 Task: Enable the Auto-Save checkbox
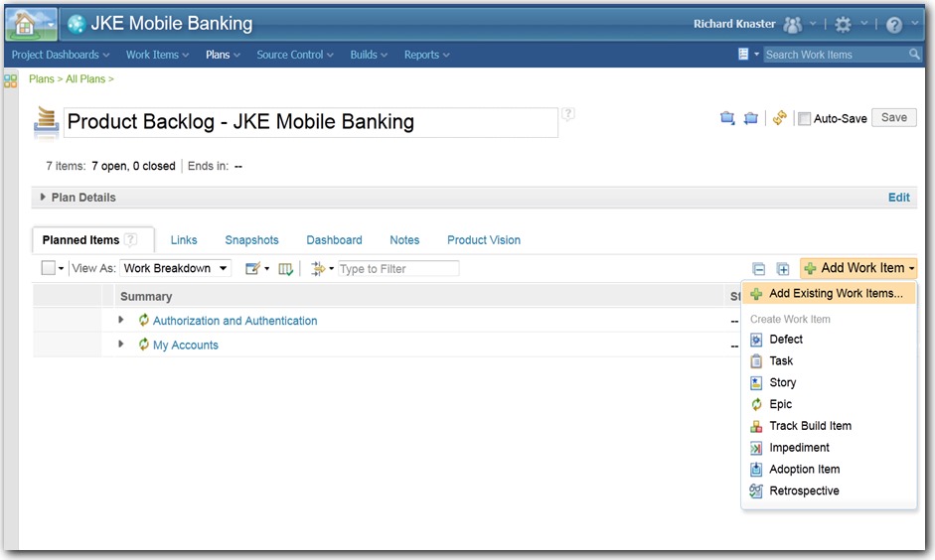[805, 118]
